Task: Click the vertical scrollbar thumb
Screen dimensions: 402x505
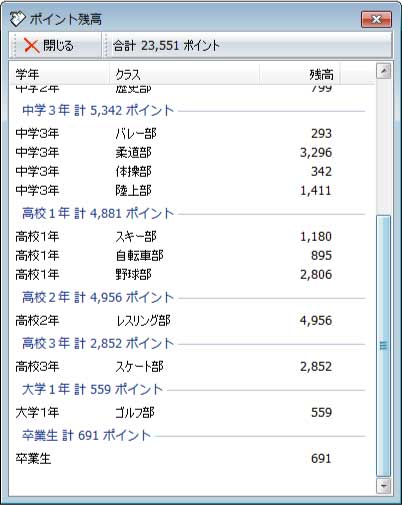Action: [x=383, y=346]
